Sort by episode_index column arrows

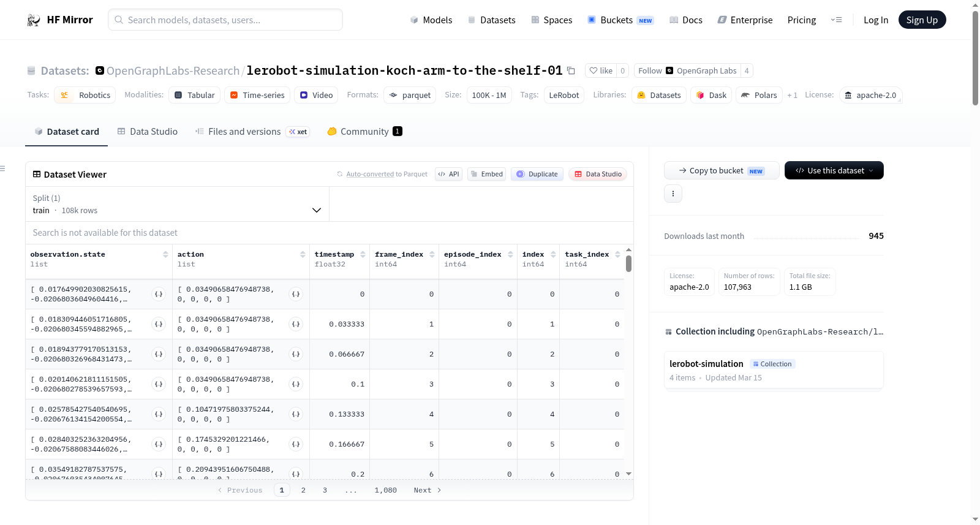510,254
